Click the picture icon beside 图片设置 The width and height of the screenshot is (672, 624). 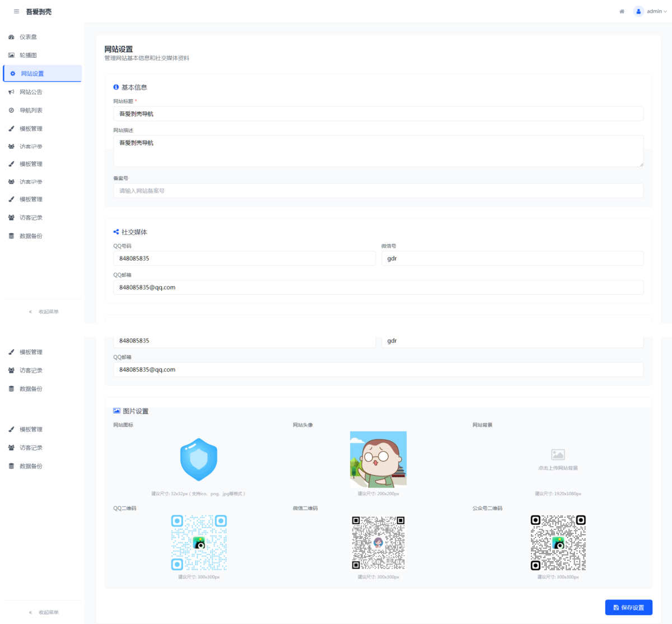[x=116, y=411]
